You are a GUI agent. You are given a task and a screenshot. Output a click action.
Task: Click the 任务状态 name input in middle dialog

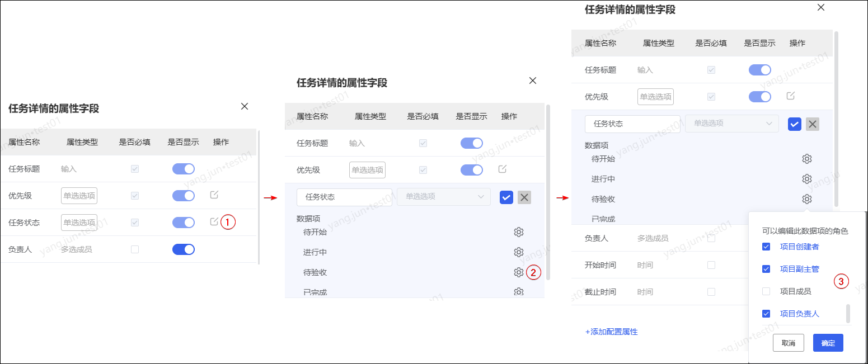click(344, 197)
